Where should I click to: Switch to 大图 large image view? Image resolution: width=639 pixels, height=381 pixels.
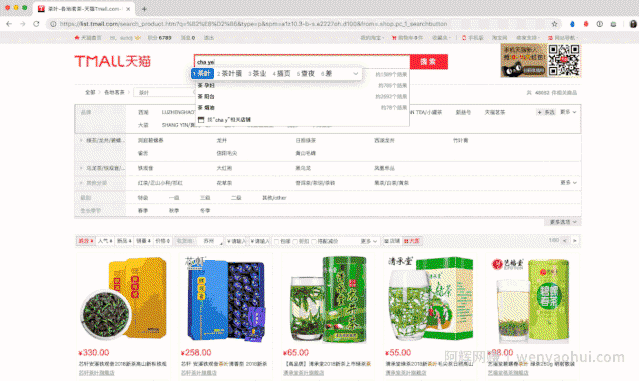click(x=412, y=241)
